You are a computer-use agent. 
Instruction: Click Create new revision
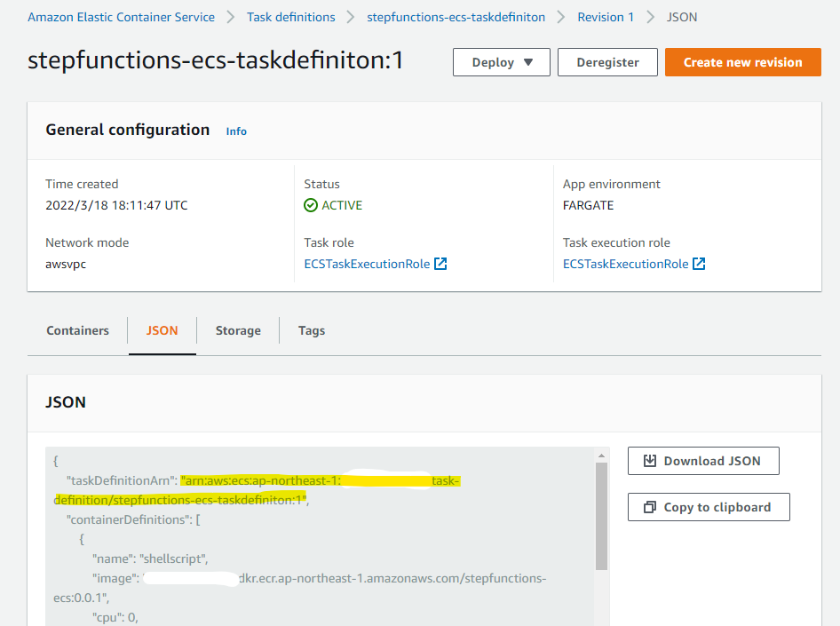(742, 62)
